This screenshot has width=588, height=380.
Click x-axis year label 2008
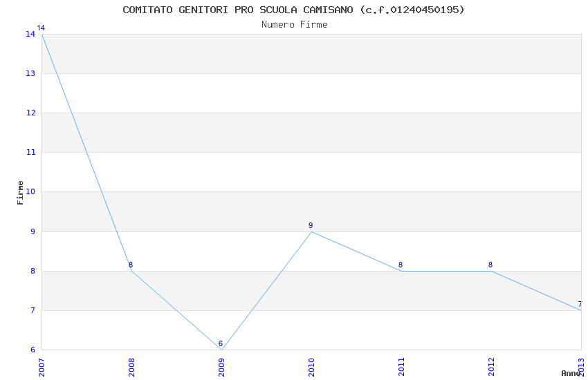[x=131, y=368]
